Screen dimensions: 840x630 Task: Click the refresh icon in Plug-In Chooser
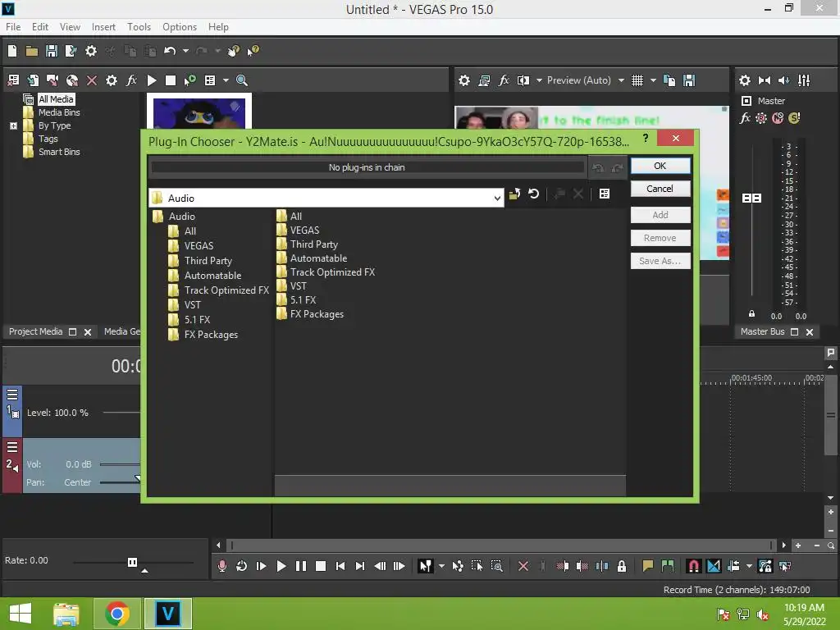(533, 194)
